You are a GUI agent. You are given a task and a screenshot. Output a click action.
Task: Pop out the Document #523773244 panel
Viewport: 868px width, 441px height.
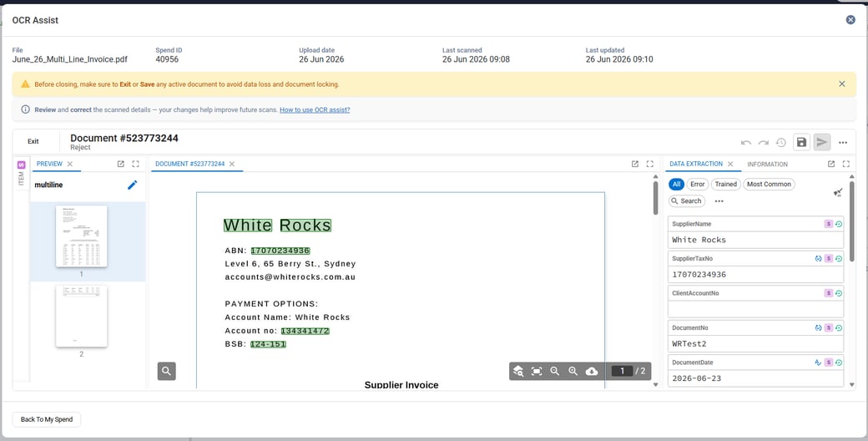pos(635,164)
